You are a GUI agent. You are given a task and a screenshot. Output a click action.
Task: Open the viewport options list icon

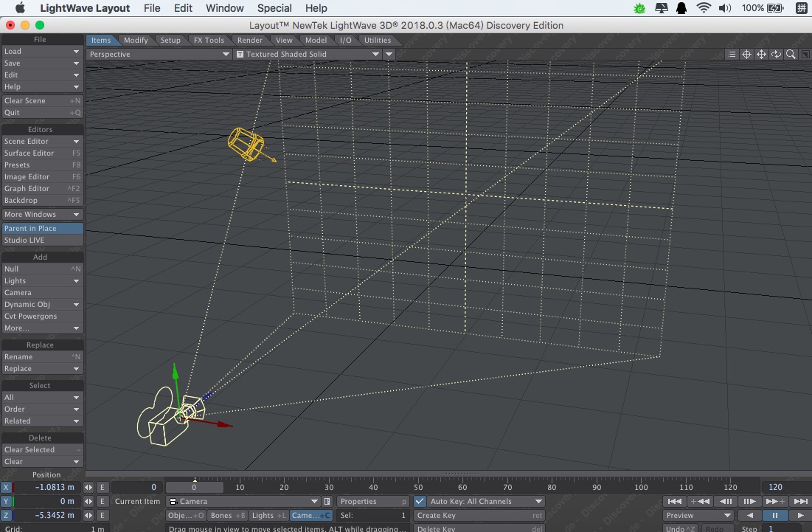[732, 54]
